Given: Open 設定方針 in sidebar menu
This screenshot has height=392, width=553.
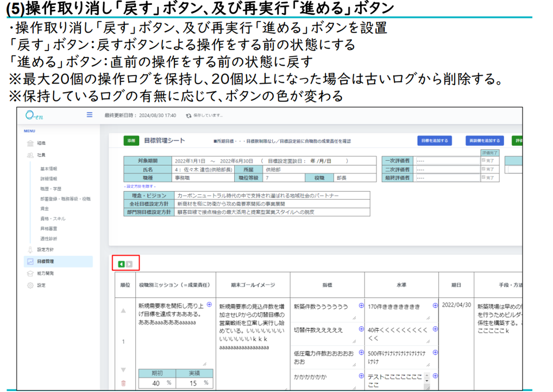Looking at the screenshot, I should (46, 250).
